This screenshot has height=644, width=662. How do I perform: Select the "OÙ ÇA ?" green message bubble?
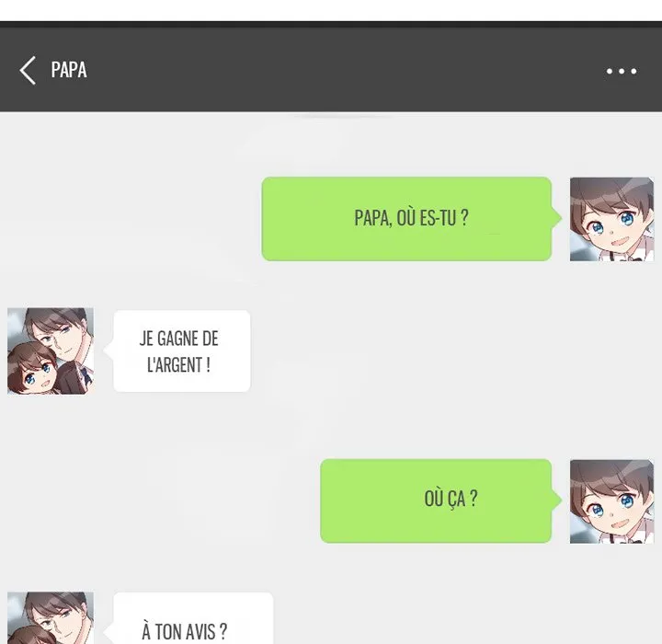[x=436, y=501]
